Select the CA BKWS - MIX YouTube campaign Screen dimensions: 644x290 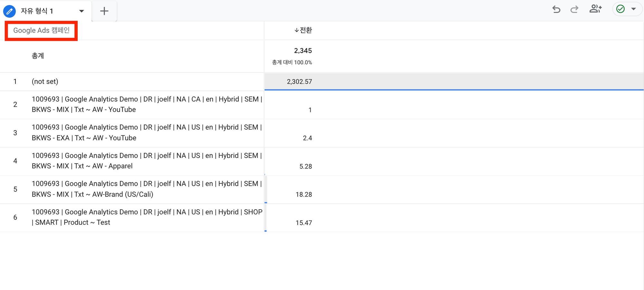(147, 104)
